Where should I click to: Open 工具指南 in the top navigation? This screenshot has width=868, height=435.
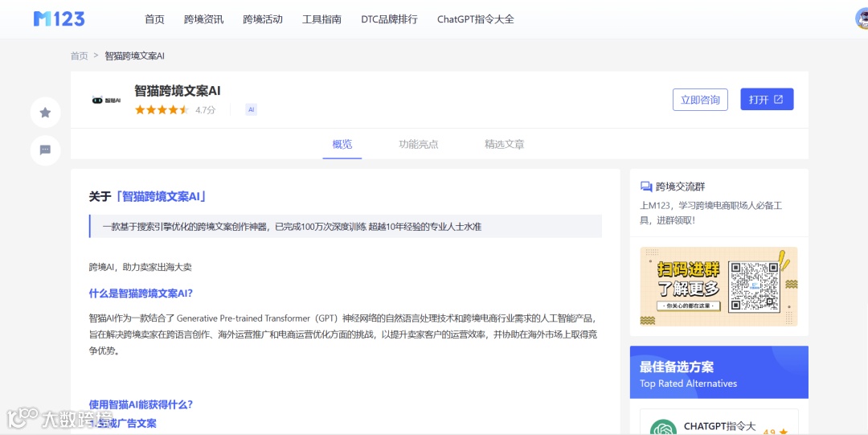tap(321, 19)
